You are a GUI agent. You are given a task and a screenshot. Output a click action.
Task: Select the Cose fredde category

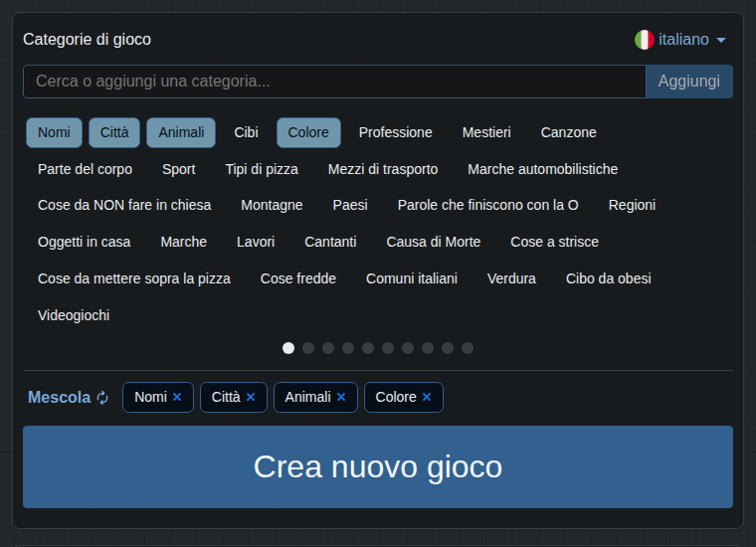tap(298, 278)
